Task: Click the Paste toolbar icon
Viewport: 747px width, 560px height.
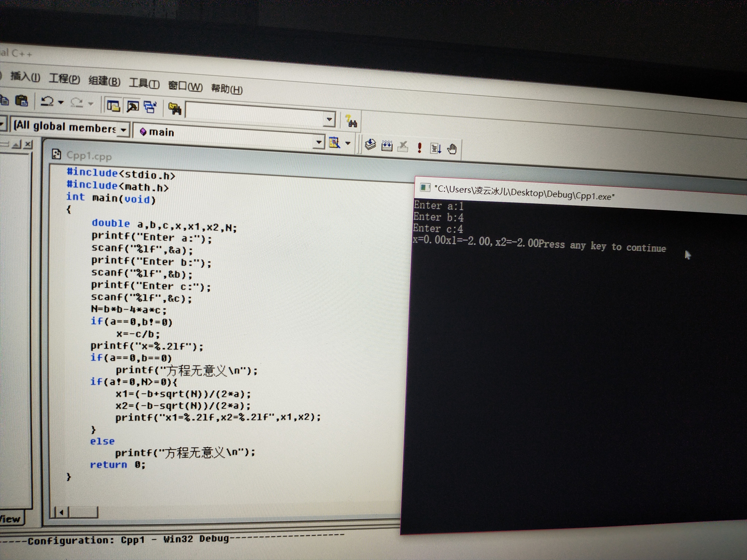Action: tap(22, 100)
